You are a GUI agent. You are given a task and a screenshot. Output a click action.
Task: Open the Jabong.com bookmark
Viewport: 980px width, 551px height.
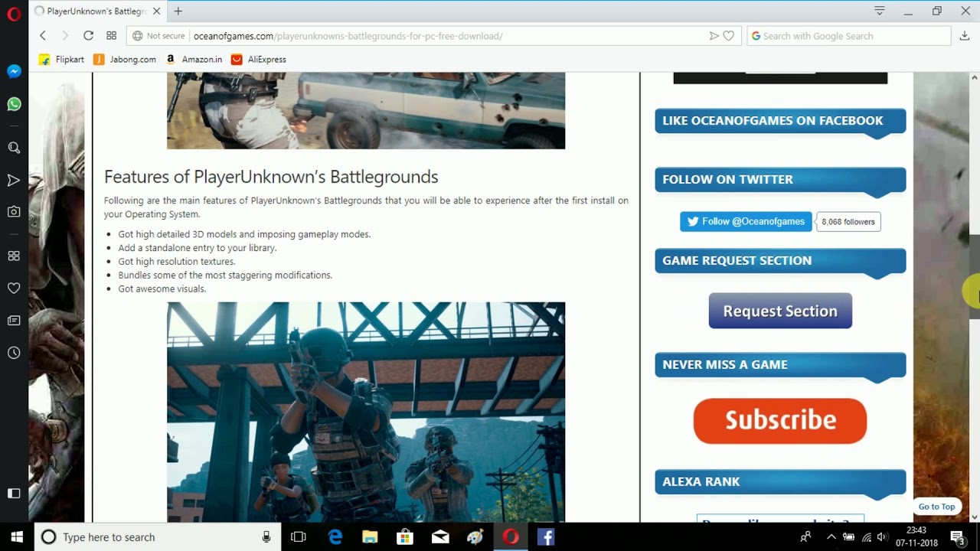click(x=125, y=59)
